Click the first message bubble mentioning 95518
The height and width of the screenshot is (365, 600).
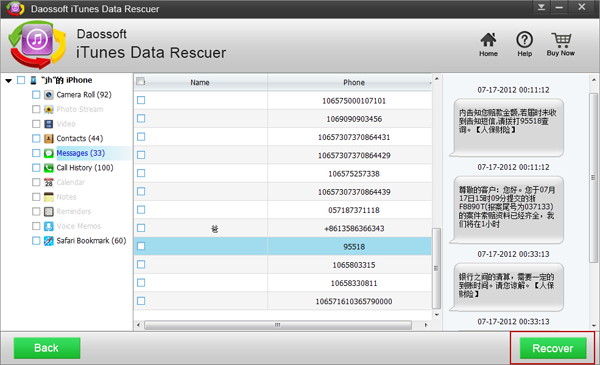506,127
